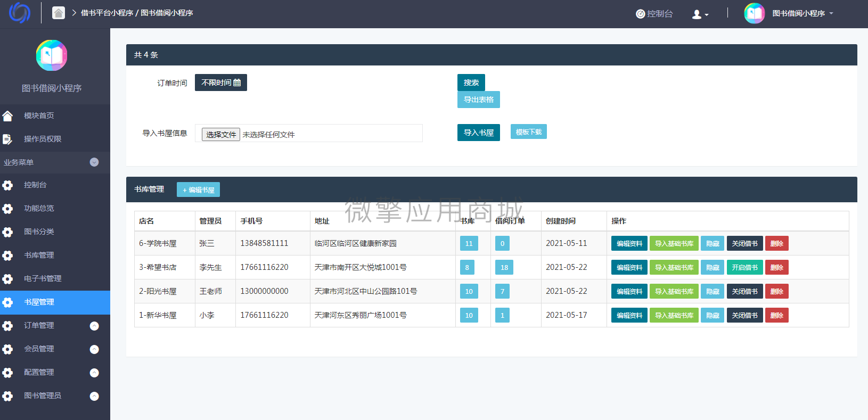
Task: Click 隐藏 for 6-学院书屋
Action: click(x=713, y=243)
